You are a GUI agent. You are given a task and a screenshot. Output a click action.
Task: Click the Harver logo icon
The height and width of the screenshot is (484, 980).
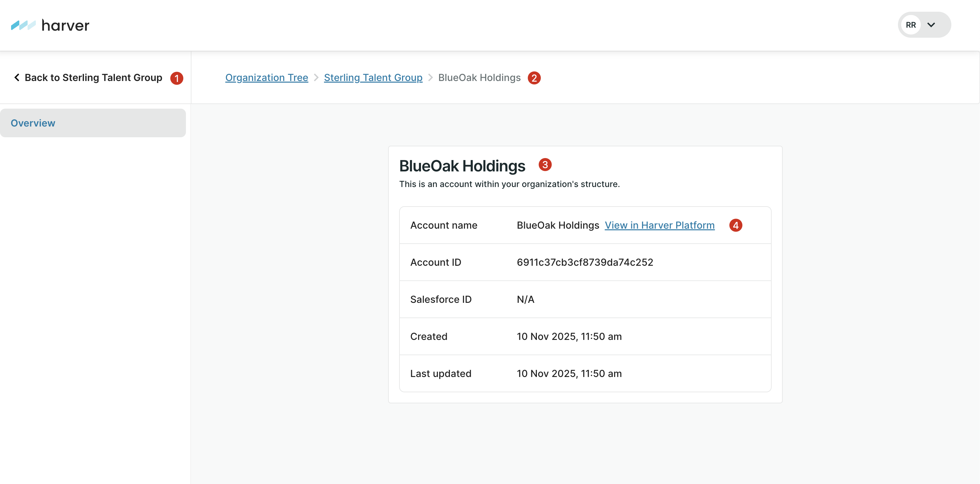point(23,25)
